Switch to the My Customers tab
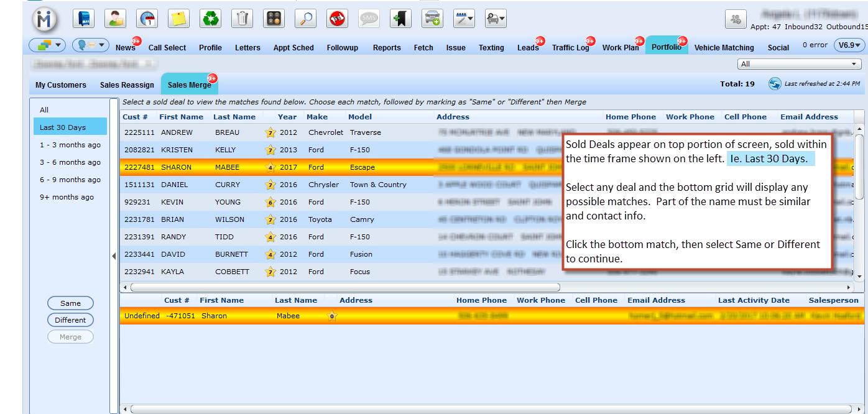 click(61, 85)
